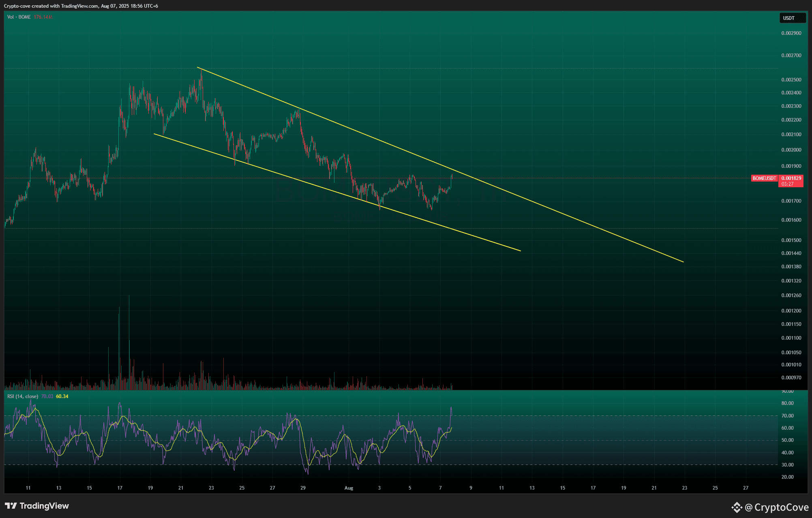The width and height of the screenshot is (812, 518).
Task: Click the 0.002900 price axis label
Action: 791,33
